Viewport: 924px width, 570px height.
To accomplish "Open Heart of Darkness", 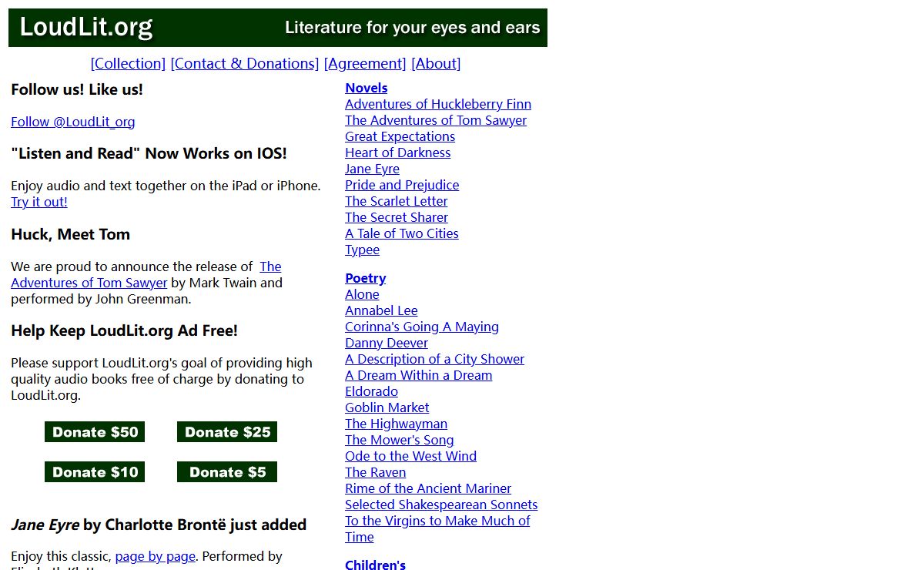I will (x=398, y=153).
